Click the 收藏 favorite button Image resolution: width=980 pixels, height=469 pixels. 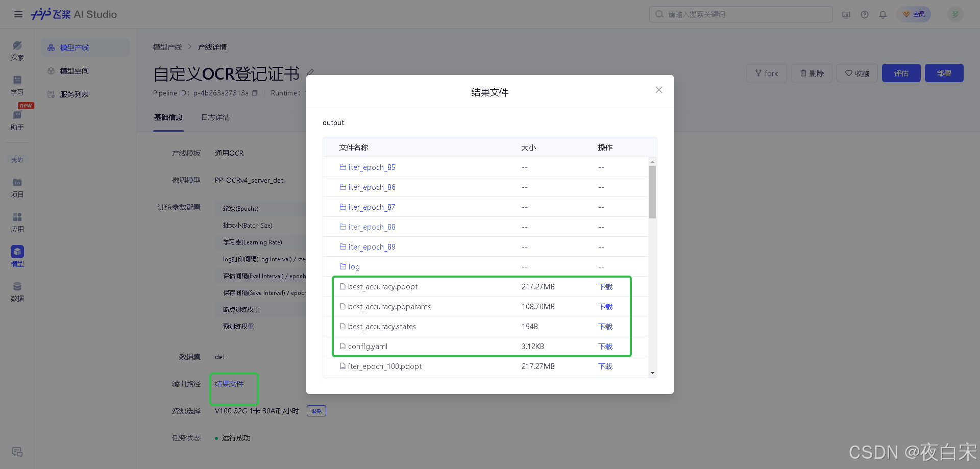tap(857, 73)
